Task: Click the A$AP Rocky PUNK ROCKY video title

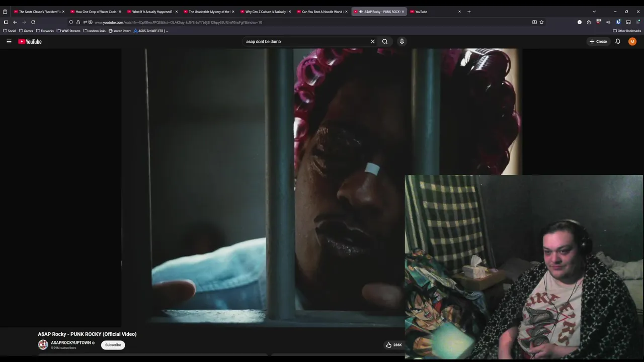Action: [87, 334]
